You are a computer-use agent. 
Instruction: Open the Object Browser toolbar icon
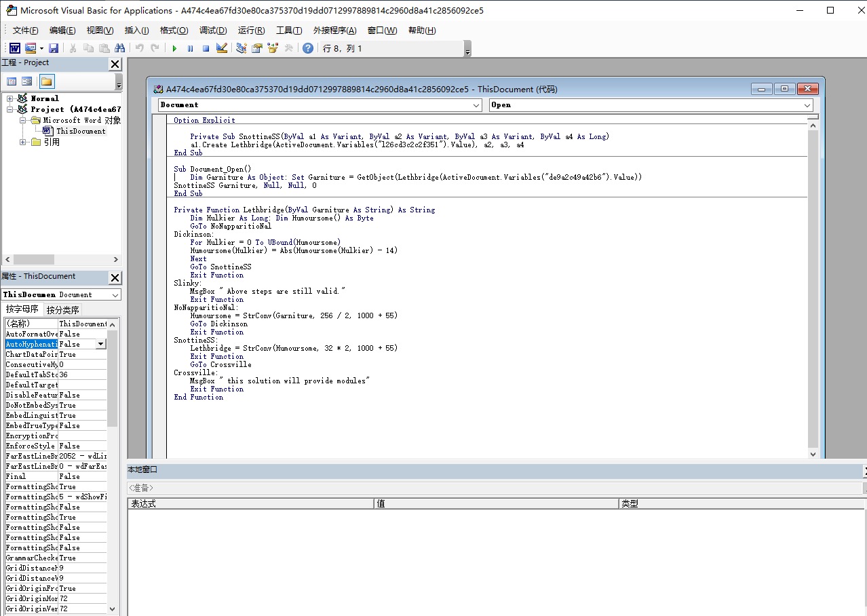[273, 48]
